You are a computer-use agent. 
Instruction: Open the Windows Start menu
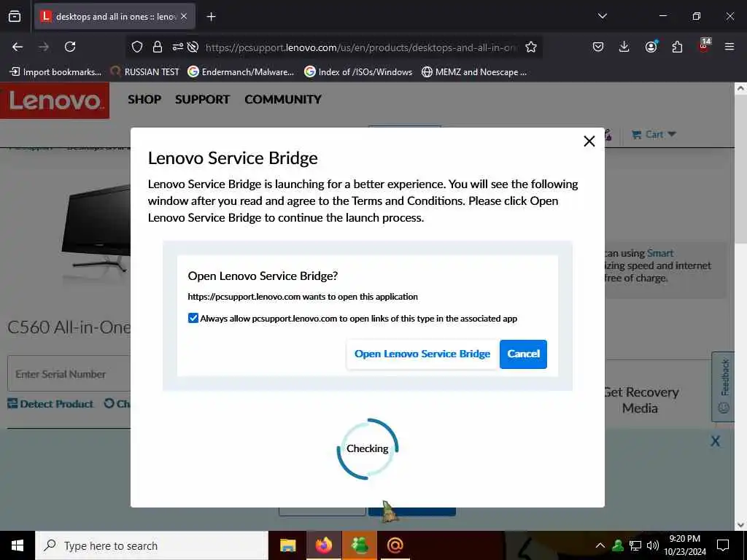[18, 545]
